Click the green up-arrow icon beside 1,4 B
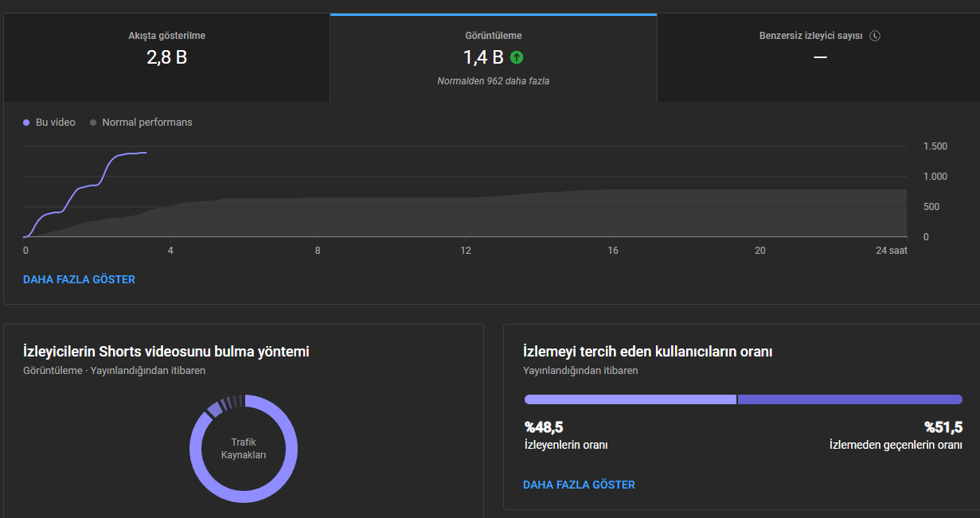The height and width of the screenshot is (518, 980). [517, 57]
